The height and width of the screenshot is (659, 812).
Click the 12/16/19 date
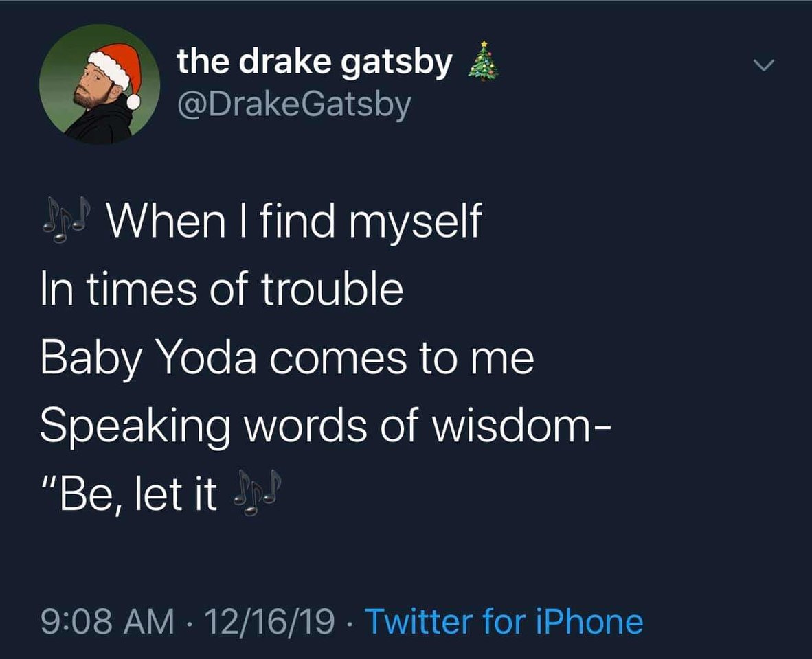click(x=269, y=621)
